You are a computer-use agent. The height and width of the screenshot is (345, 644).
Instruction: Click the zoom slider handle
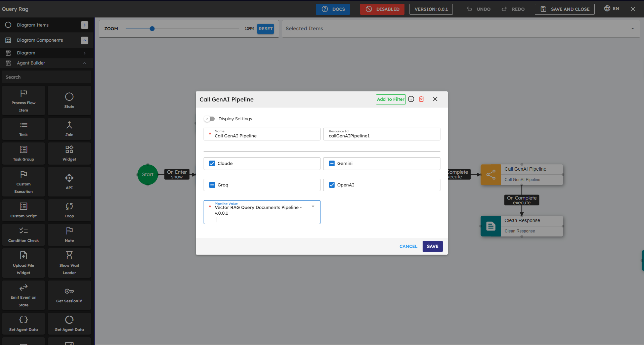[x=152, y=29]
